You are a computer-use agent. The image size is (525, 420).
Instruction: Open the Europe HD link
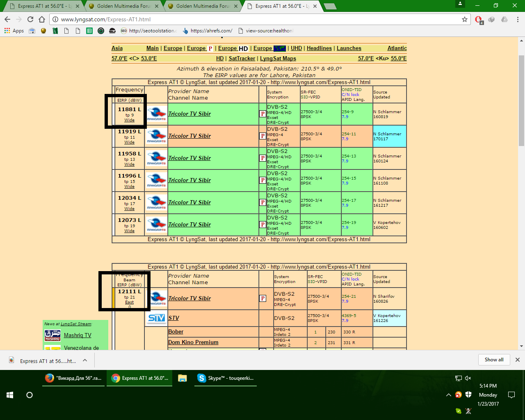[x=233, y=48]
